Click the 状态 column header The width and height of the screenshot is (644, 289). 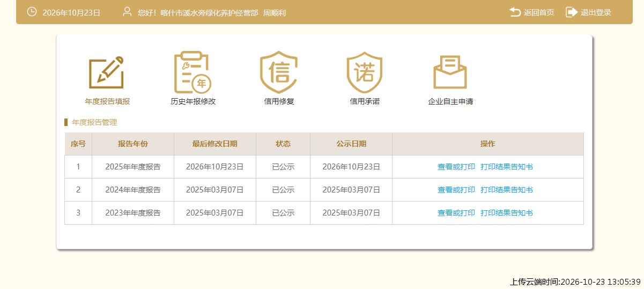coord(283,144)
